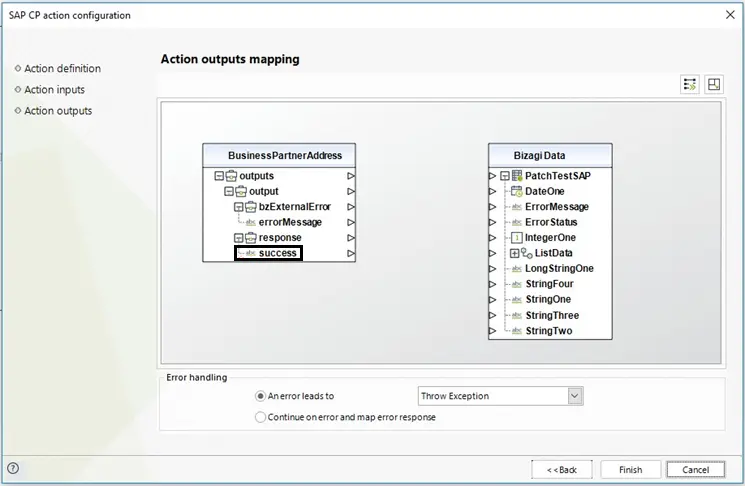Open the help question mark icon
Screen dimensions: 745x486
13,468
